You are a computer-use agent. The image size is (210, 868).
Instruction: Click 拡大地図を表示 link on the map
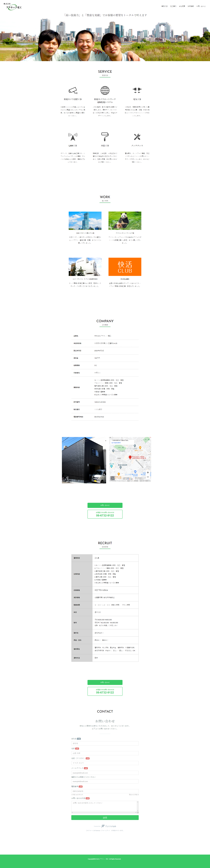tap(116, 443)
